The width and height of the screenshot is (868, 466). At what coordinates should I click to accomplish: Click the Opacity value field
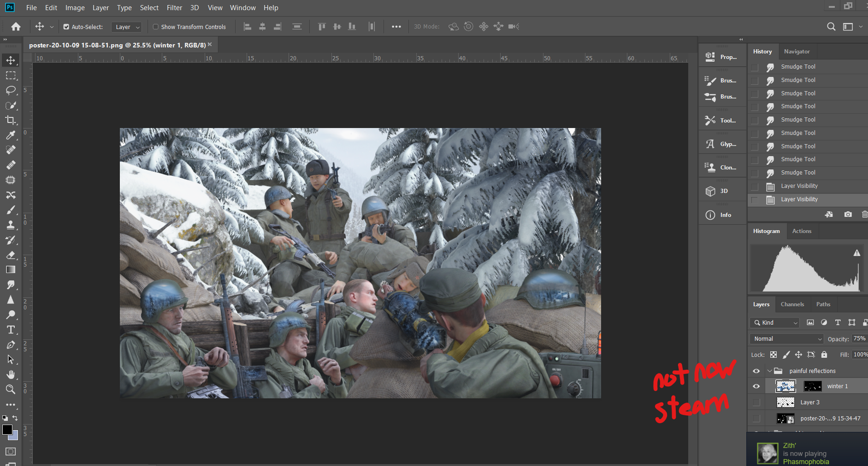[859, 339]
